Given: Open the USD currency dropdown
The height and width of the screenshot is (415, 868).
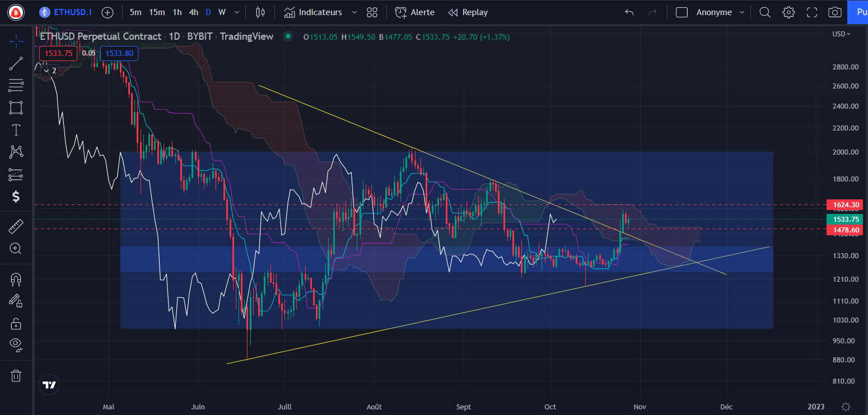Looking at the screenshot, I should (x=841, y=34).
